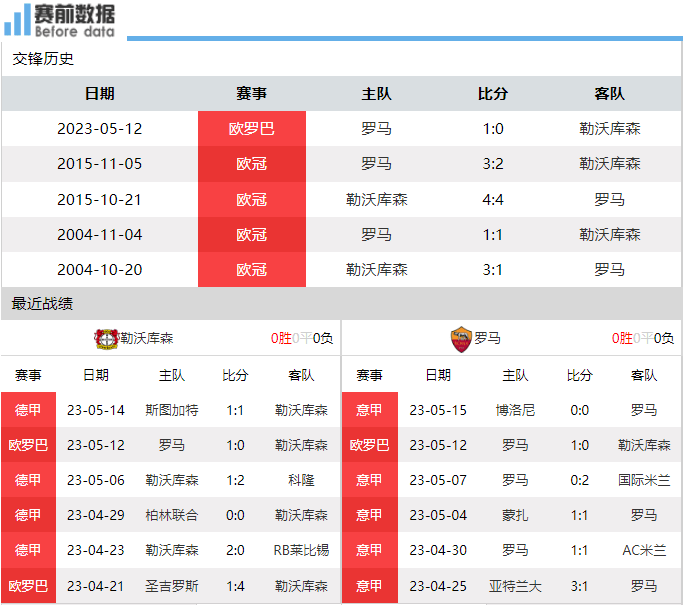Click the 欧罗巴 cell in Roma results
This screenshot has height=605, width=683.
point(370,445)
